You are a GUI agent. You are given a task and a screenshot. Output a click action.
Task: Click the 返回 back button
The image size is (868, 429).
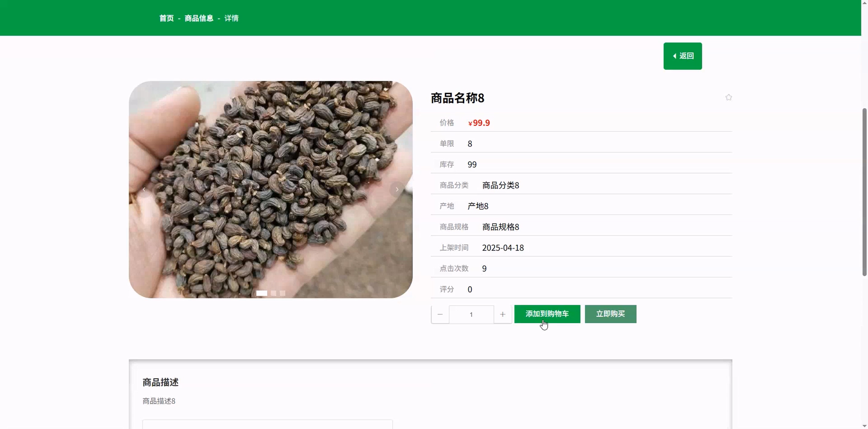point(682,56)
